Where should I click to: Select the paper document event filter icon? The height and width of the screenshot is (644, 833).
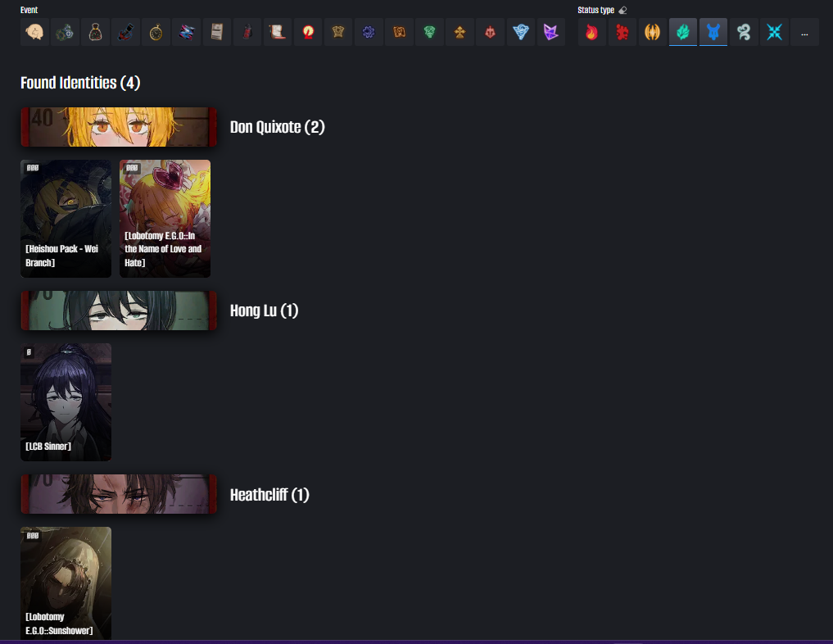coord(217,32)
